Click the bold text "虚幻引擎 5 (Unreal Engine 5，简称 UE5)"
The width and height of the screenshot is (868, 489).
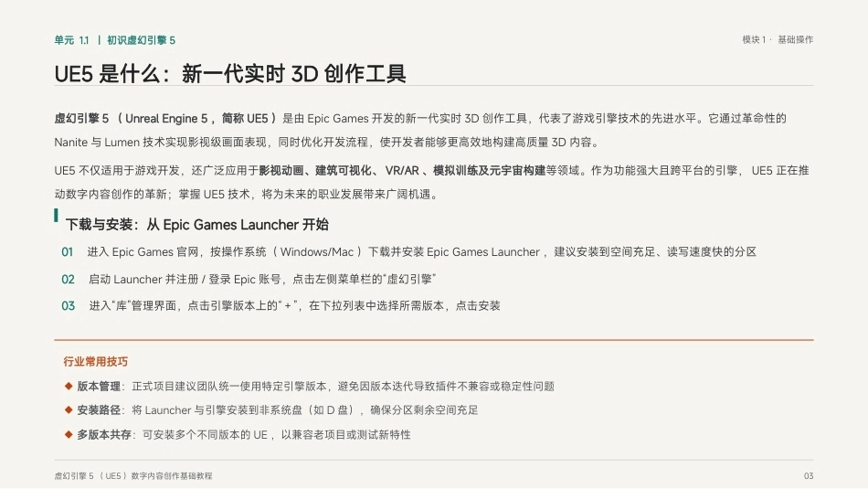pyautogui.click(x=165, y=119)
